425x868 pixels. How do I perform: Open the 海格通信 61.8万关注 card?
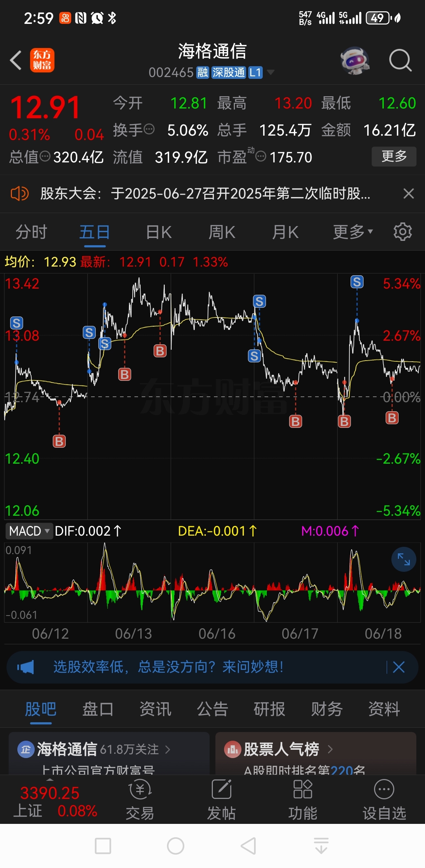click(109, 753)
